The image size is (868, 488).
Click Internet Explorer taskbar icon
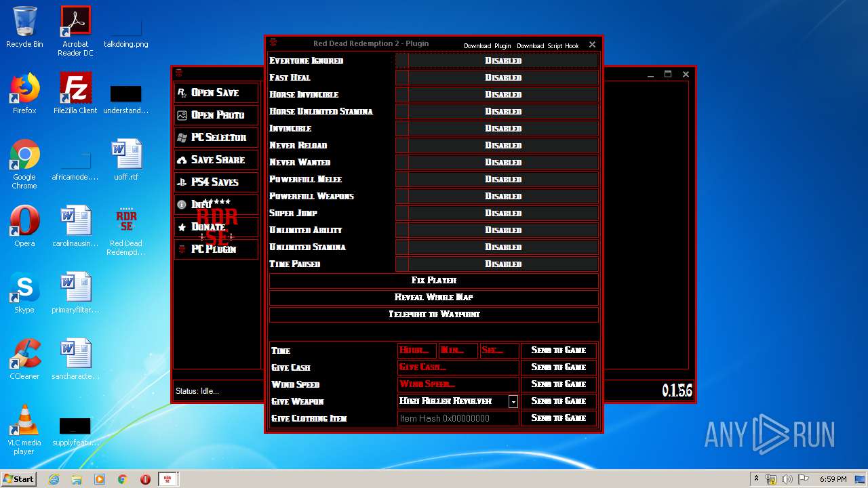(x=54, y=479)
